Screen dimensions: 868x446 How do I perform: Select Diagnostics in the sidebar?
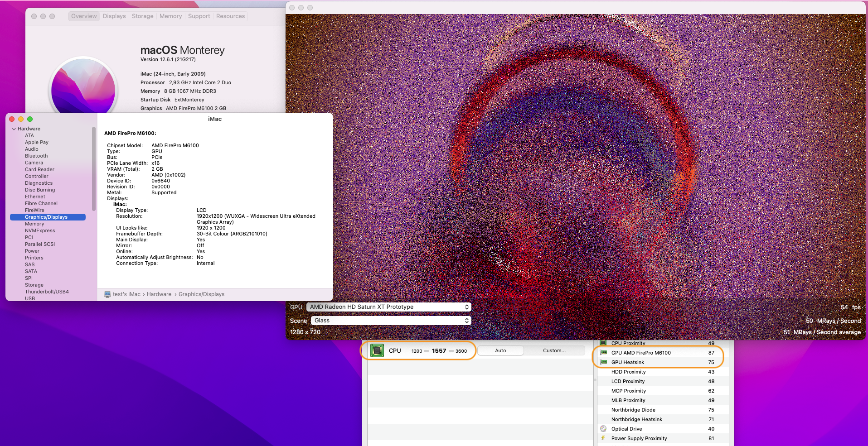39,183
